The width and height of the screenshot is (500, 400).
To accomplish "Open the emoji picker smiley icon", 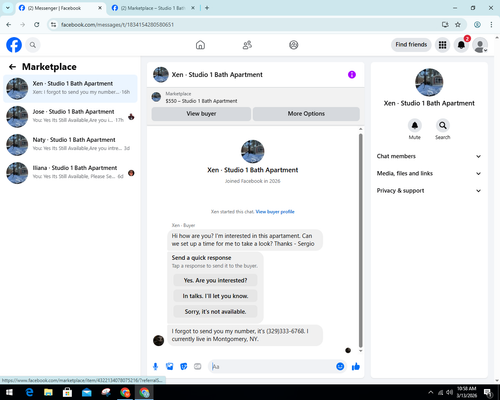I will pyautogui.click(x=340, y=367).
